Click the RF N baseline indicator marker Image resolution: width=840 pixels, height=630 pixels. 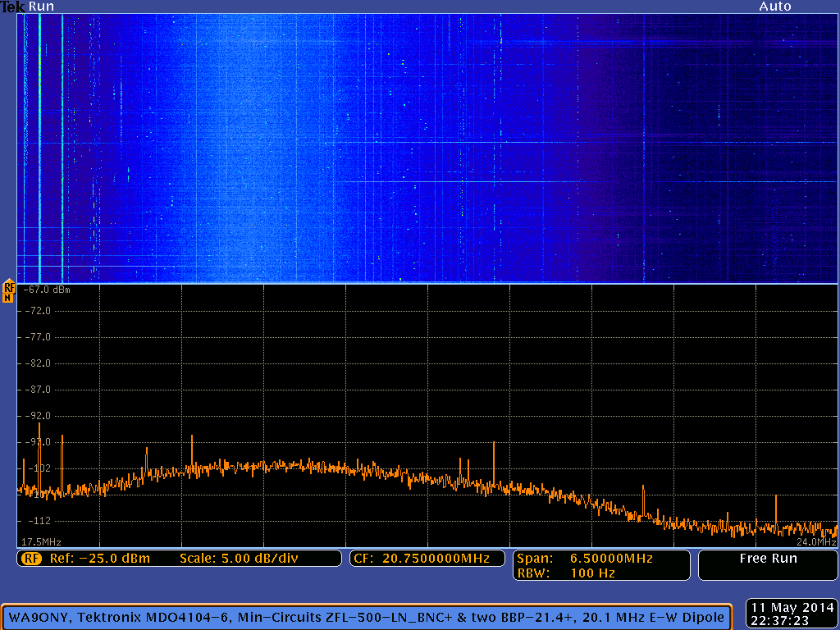[8, 291]
